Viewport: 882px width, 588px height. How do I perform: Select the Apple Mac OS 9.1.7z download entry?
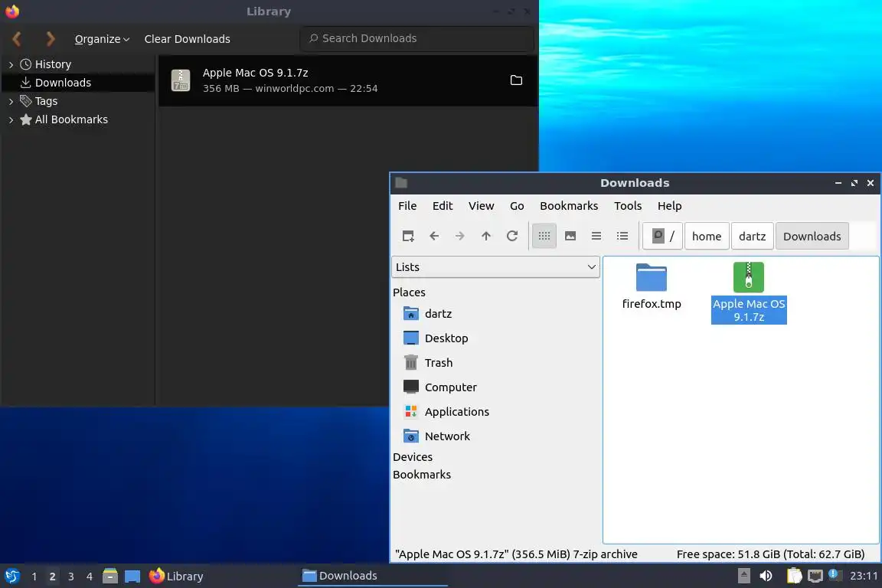pos(348,80)
